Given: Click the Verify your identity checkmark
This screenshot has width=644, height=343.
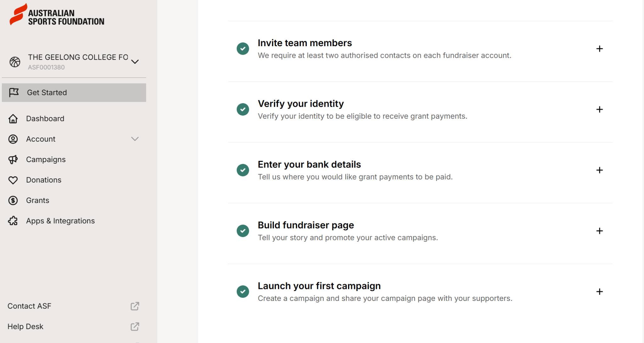Looking at the screenshot, I should click(243, 109).
